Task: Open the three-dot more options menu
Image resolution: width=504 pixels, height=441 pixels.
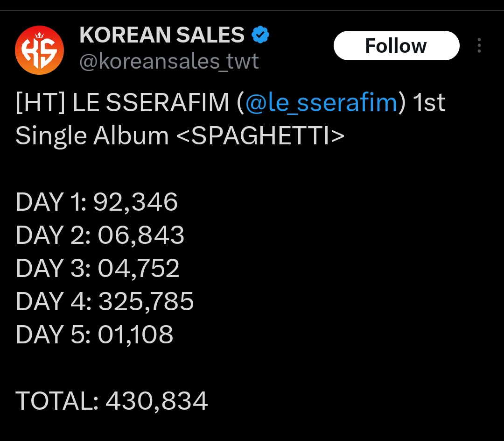Action: click(x=479, y=46)
